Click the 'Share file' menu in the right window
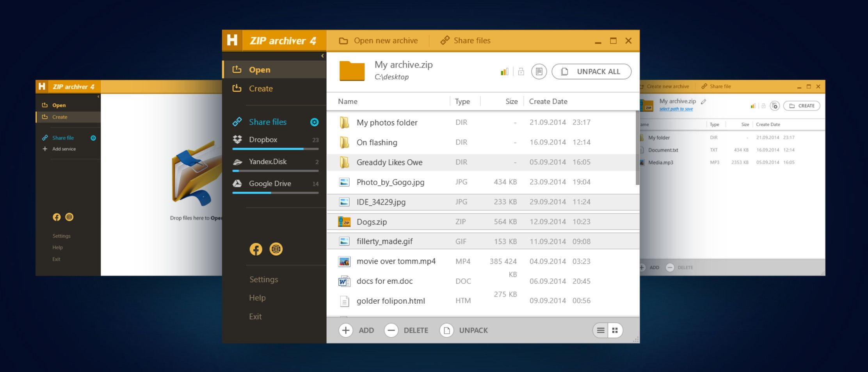Viewport: 868px width, 372px height. 716,86
